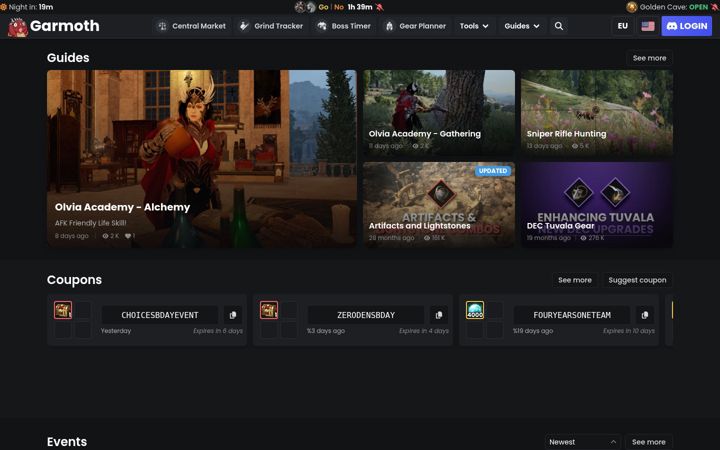This screenshot has width=720, height=450.
Task: Open the Olvia Academy - Alchemy guide
Action: click(x=202, y=158)
